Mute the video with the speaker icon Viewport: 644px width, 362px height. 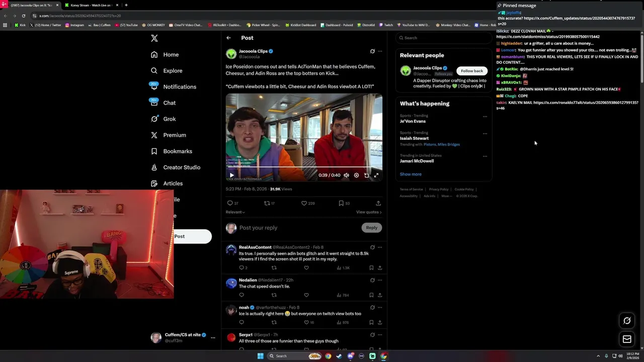pos(346,175)
